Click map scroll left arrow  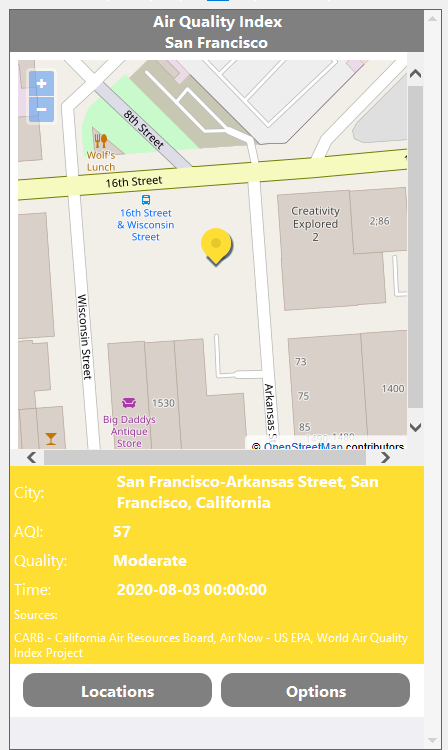point(32,458)
